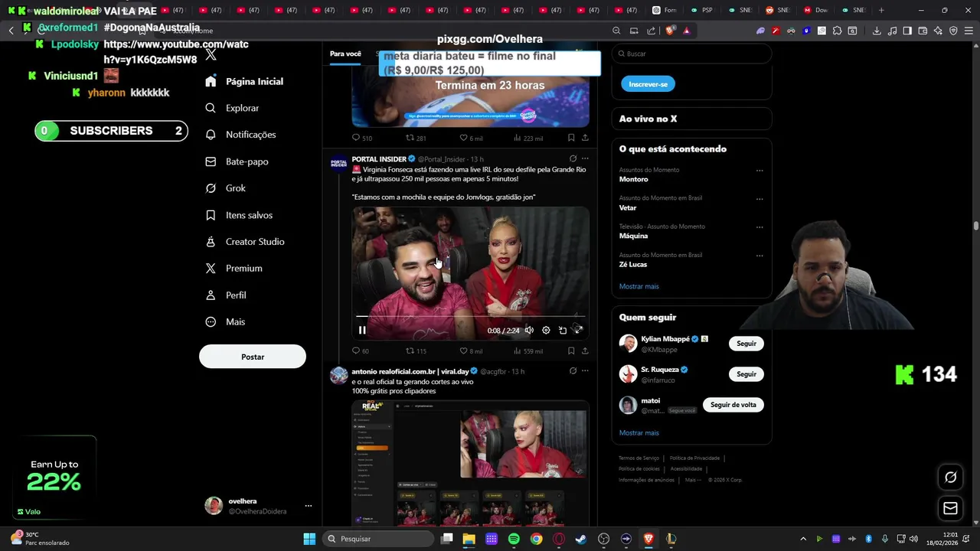The image size is (980, 551).
Task: Open a new browser tab
Action: 881,10
